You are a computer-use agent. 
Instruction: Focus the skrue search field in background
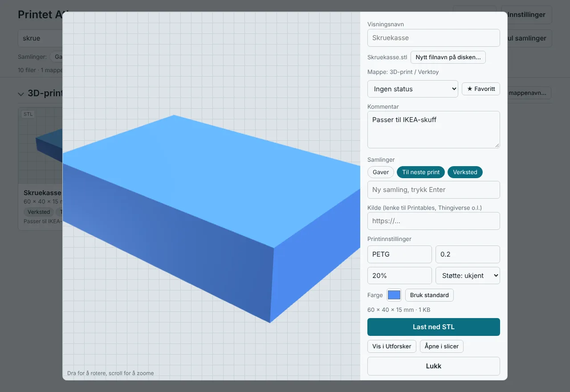[x=40, y=38]
